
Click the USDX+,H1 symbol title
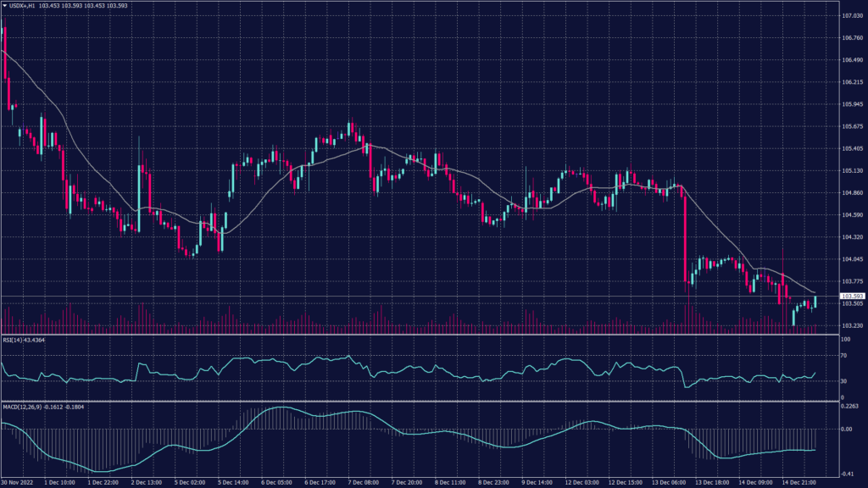(x=23, y=8)
